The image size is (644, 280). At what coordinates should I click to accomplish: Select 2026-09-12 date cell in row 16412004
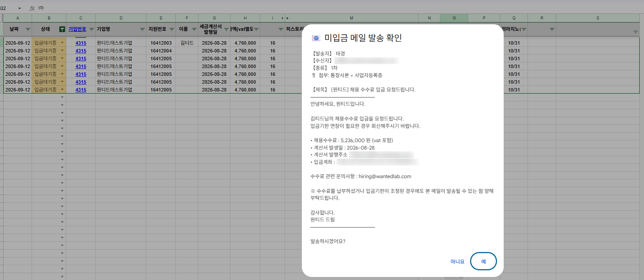18,51
